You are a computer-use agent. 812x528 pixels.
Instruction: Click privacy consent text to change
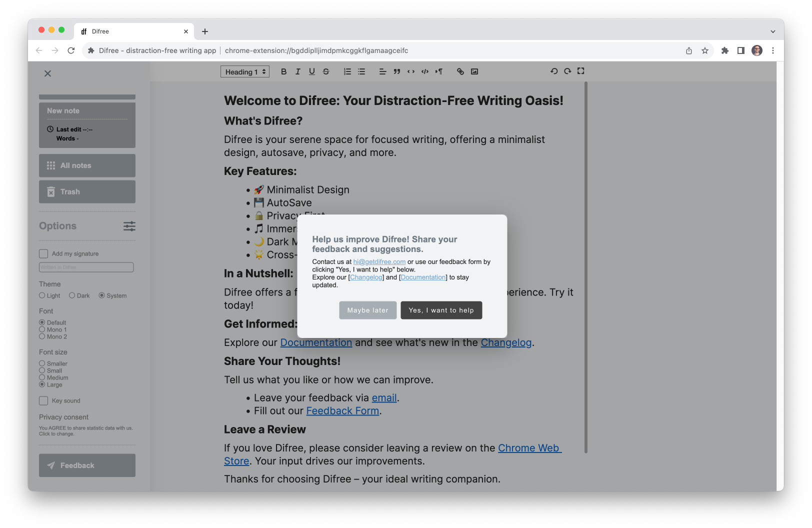pyautogui.click(x=86, y=431)
